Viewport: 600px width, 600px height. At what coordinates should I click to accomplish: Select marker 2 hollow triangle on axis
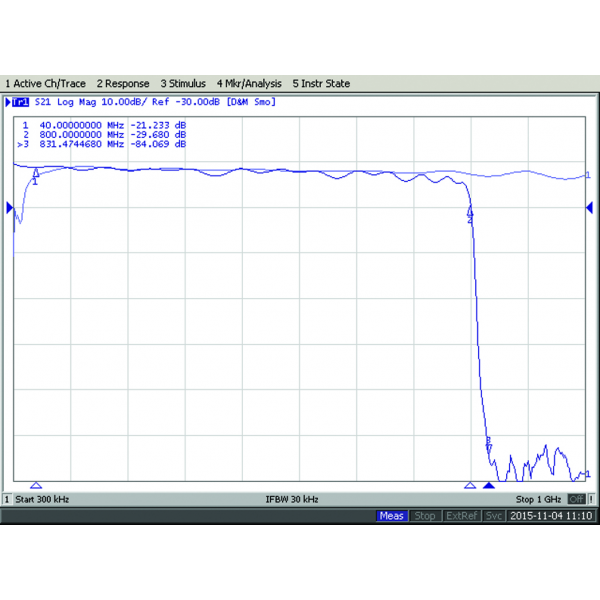click(470, 484)
